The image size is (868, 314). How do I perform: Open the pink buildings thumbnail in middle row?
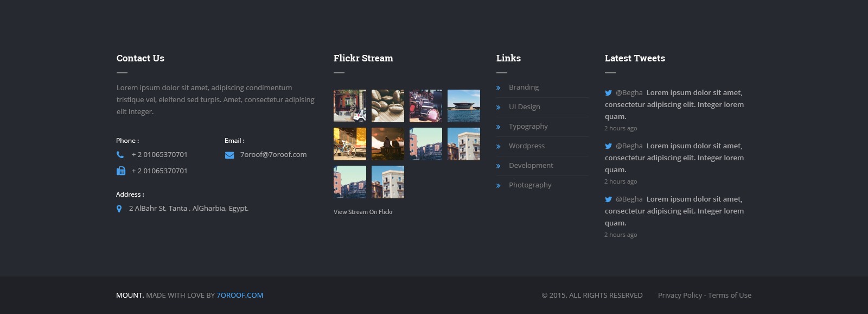pyautogui.click(x=426, y=144)
